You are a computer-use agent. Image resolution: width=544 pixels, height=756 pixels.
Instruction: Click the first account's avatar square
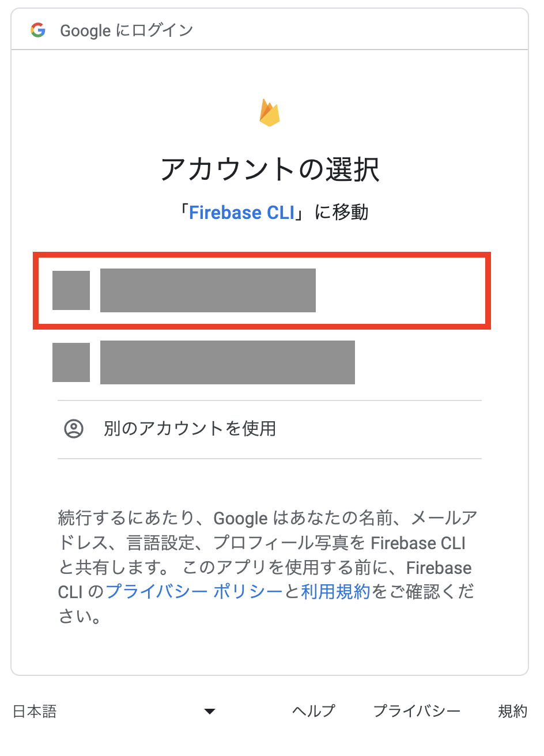pos(71,290)
